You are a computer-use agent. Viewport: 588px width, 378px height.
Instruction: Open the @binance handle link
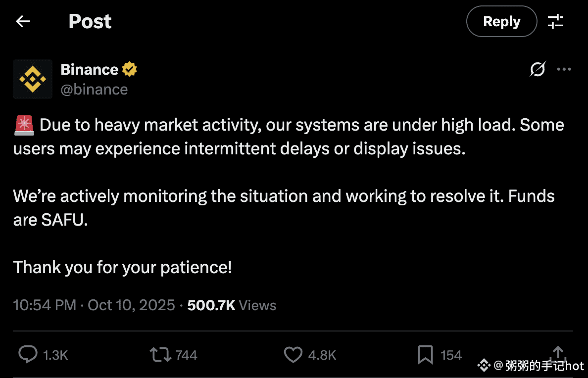[x=94, y=90]
